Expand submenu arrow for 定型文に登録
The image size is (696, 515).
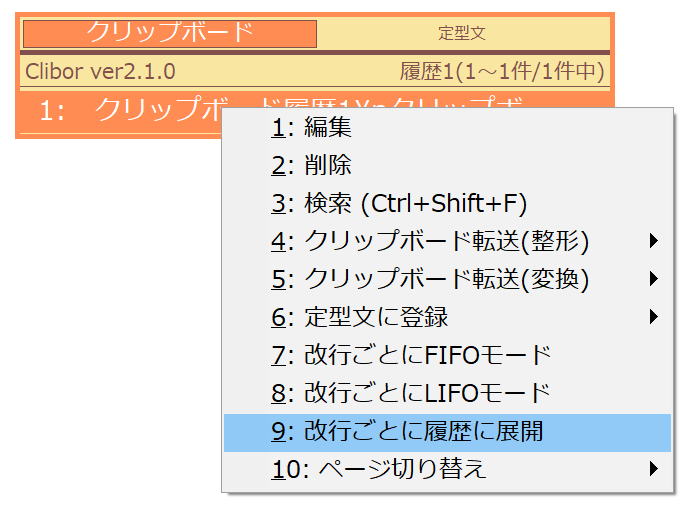click(653, 317)
